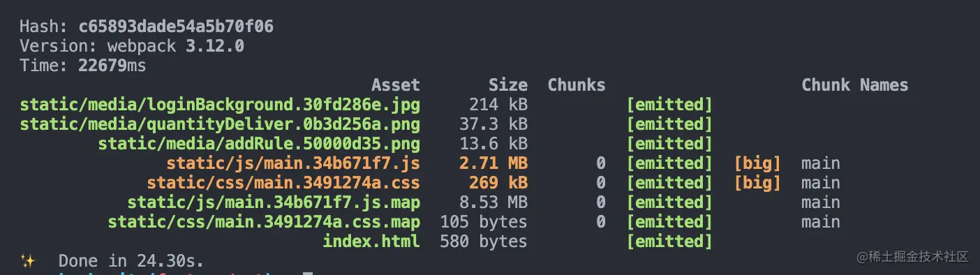Screen dimensions: 980x275
Task: Click the build hash c65893dade54a5b70f06
Action: [x=176, y=27]
